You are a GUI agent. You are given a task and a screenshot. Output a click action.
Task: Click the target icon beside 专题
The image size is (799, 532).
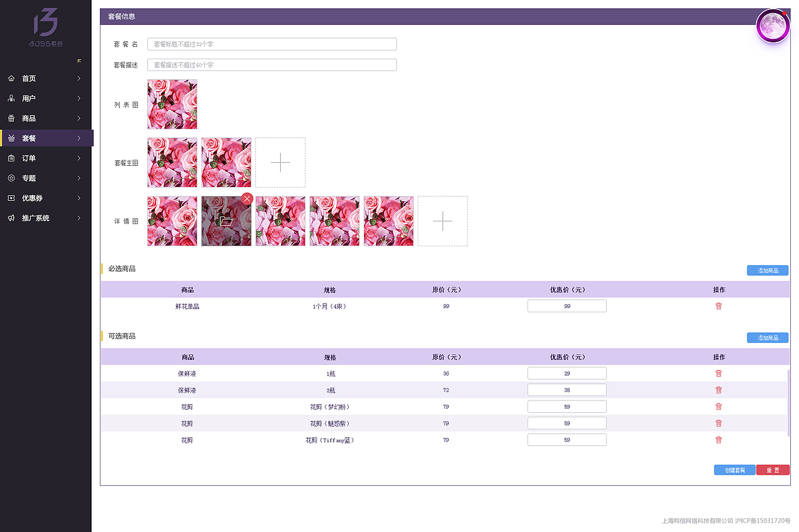(11, 178)
